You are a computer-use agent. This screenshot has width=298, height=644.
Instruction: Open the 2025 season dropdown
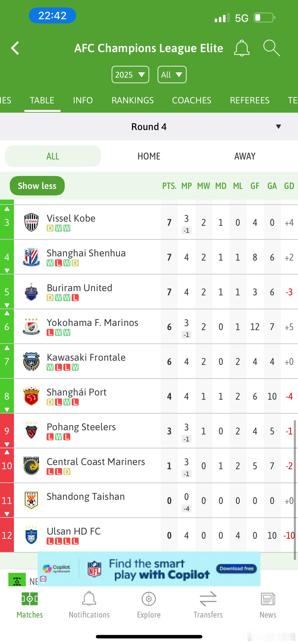[130, 74]
